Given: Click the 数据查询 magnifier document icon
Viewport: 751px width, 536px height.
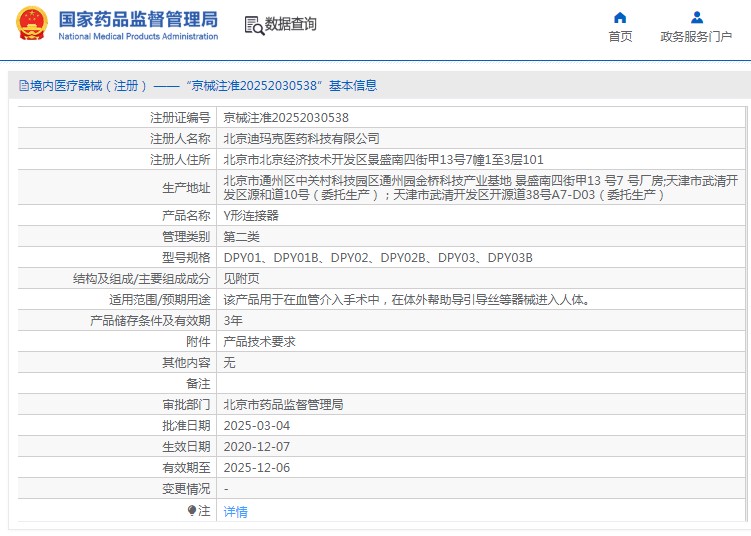Looking at the screenshot, I should pos(253,25).
